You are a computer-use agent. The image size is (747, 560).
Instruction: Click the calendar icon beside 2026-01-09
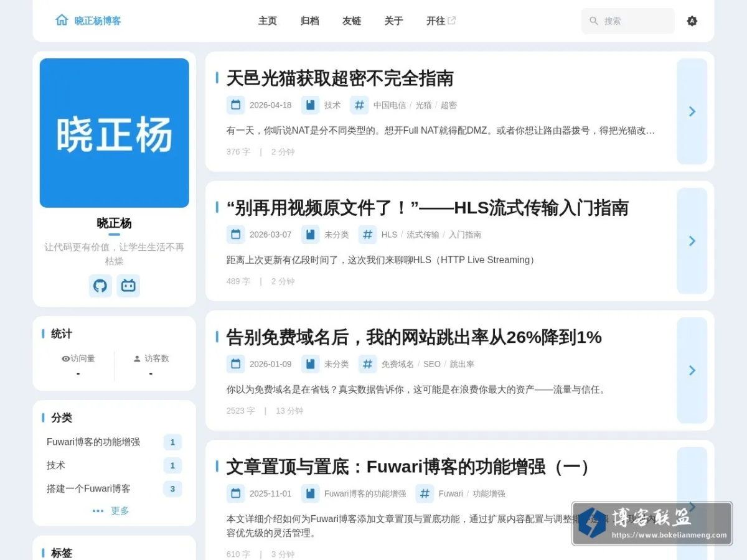[235, 364]
